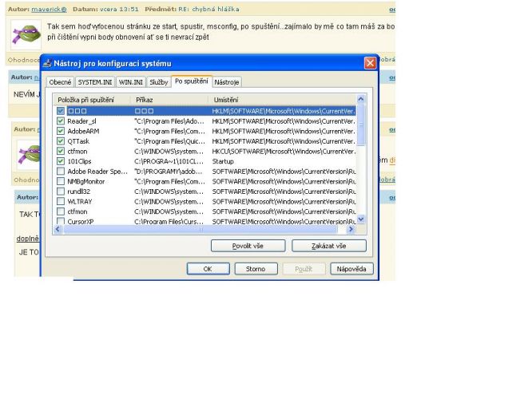This screenshot has width=532, height=399.
Task: Click the list scroll down arrow
Action: tap(361, 219)
